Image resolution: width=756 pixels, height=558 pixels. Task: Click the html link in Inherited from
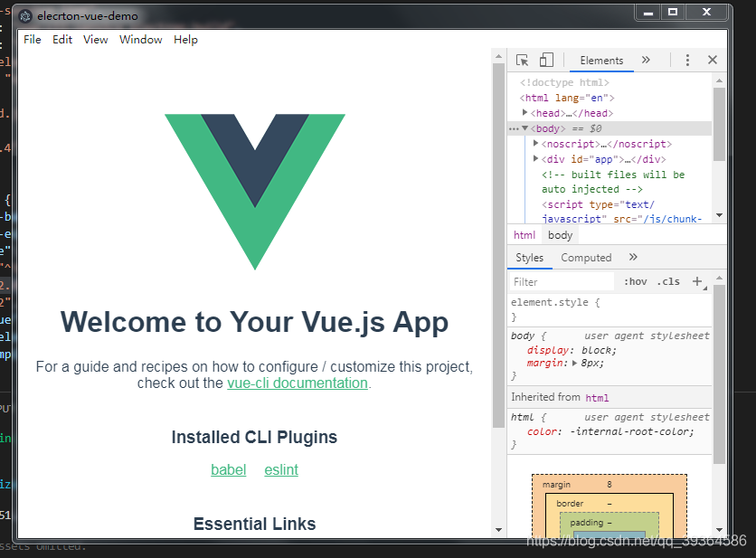click(x=597, y=398)
